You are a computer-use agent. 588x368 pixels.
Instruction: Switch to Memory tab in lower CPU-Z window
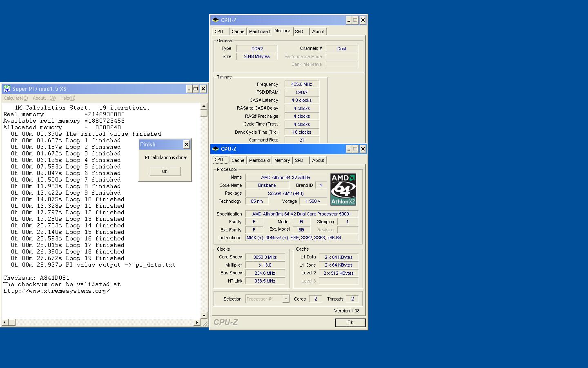pyautogui.click(x=282, y=160)
